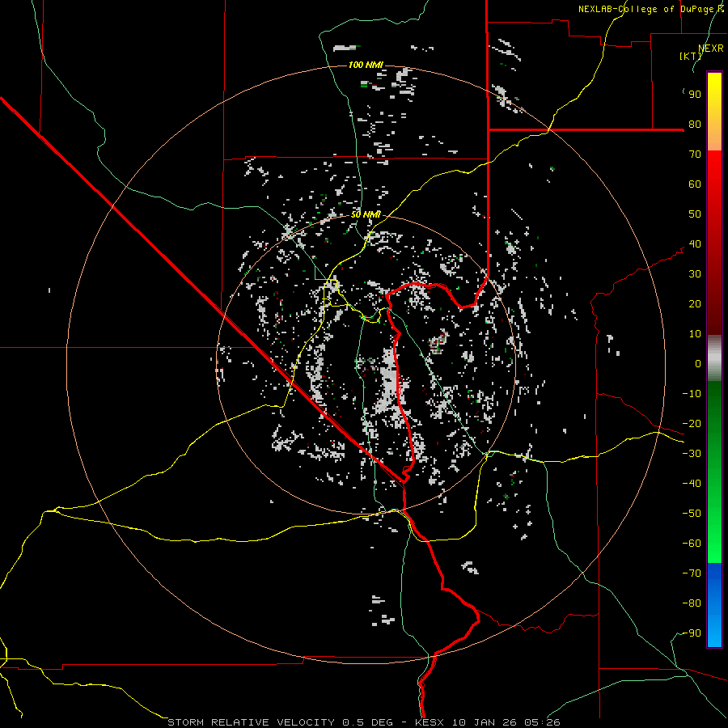Click the 80 value on velocity scale

[x=695, y=124]
